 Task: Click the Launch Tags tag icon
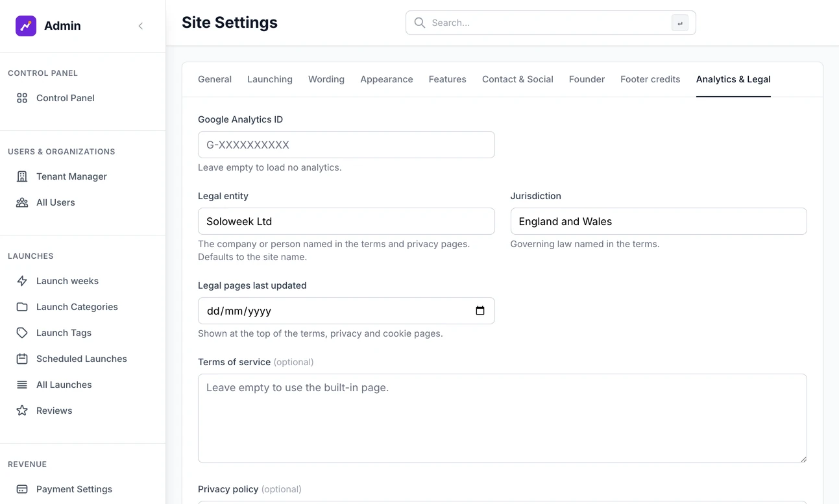coord(22,333)
